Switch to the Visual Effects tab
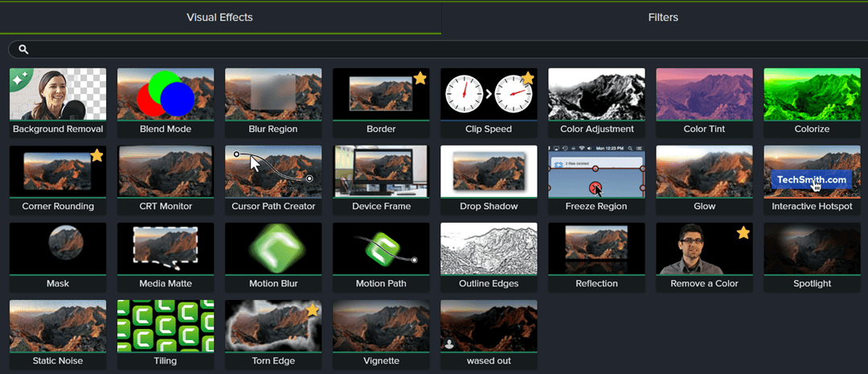This screenshot has width=868, height=374. click(219, 17)
